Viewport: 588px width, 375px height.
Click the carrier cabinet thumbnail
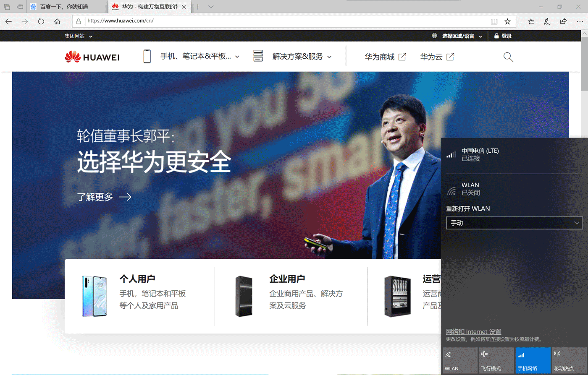(397, 296)
